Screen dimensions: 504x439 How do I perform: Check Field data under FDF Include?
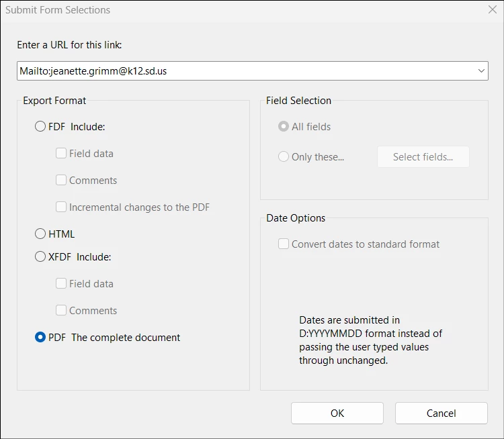pyautogui.click(x=61, y=153)
